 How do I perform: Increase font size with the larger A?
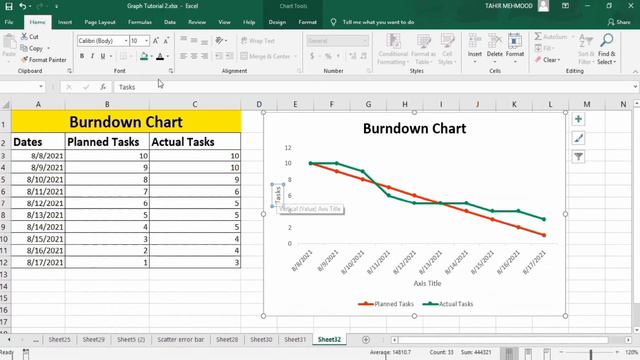click(156, 41)
